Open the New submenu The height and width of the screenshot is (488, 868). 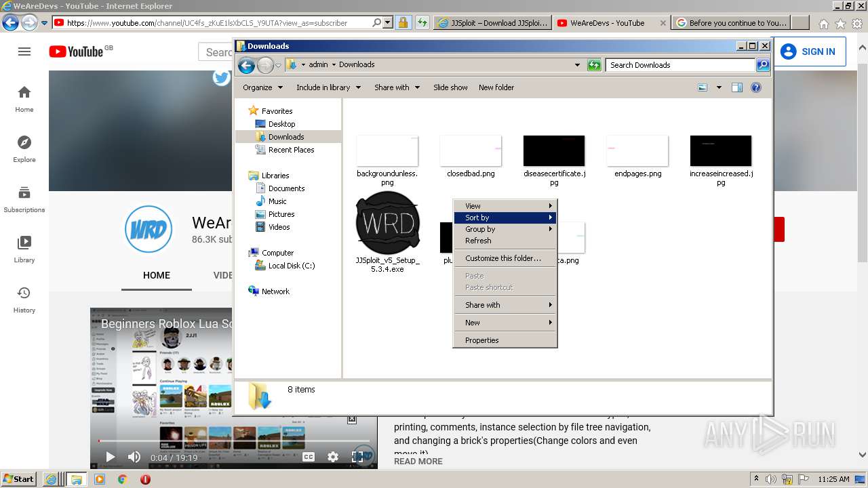point(505,323)
